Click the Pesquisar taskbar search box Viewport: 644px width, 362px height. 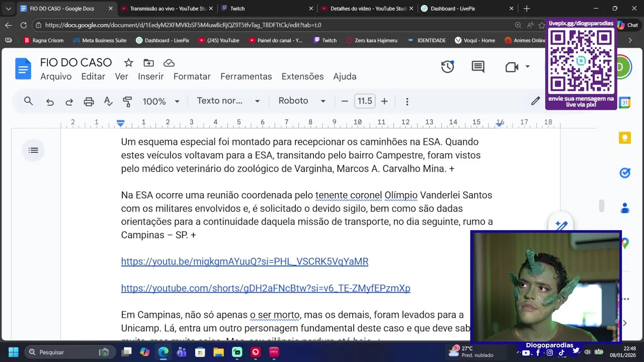tap(68, 352)
